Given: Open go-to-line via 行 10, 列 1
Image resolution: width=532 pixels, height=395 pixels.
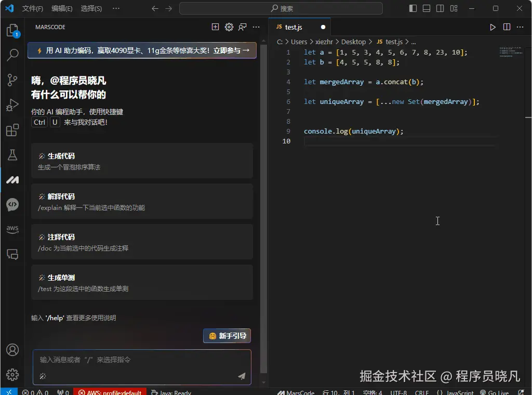Looking at the screenshot, I should click(338, 392).
